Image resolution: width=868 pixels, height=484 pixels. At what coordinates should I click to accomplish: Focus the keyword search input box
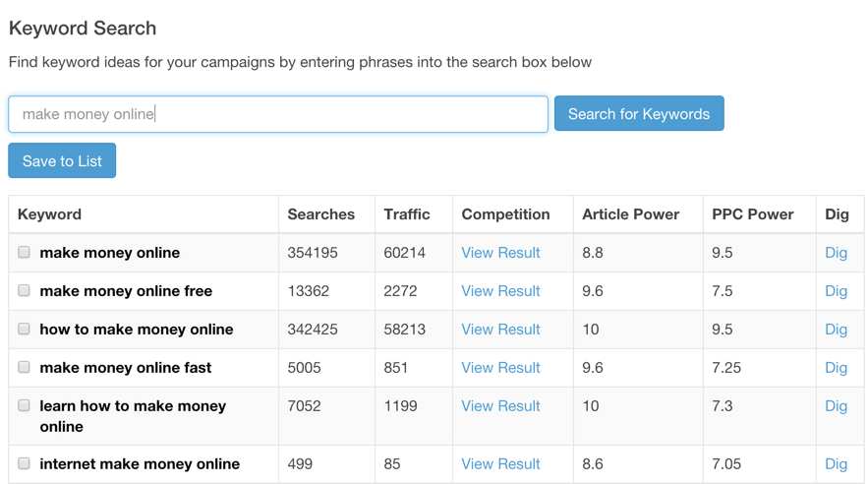point(278,114)
